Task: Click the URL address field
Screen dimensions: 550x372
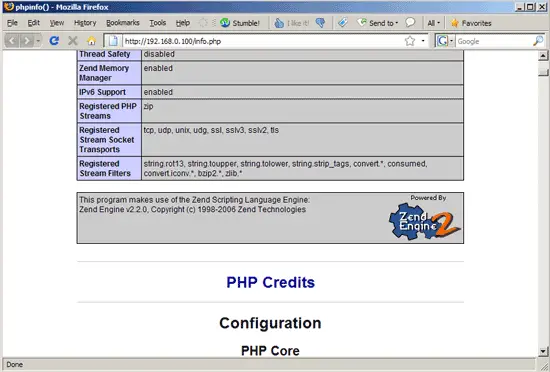Action: (262, 41)
